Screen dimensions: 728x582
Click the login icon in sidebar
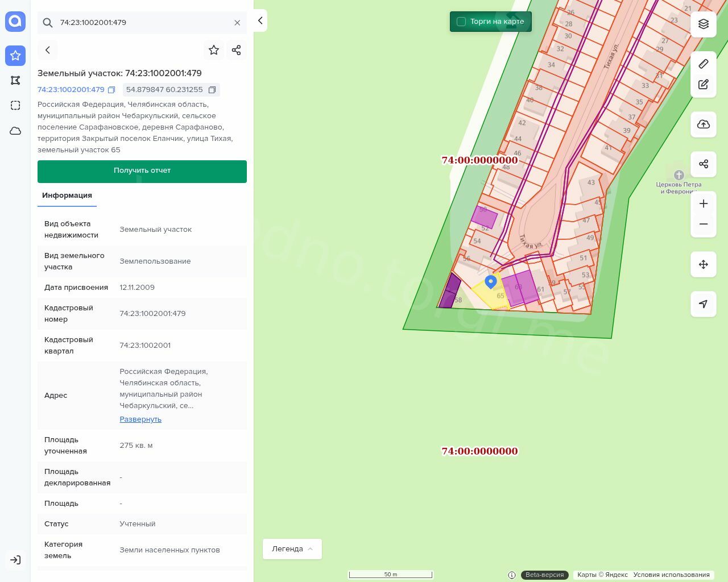tap(15, 560)
